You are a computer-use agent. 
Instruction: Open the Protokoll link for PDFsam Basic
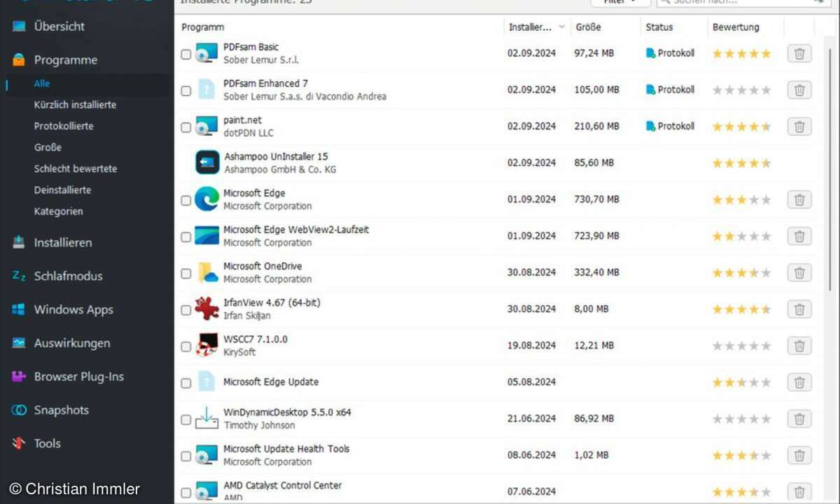[670, 53]
